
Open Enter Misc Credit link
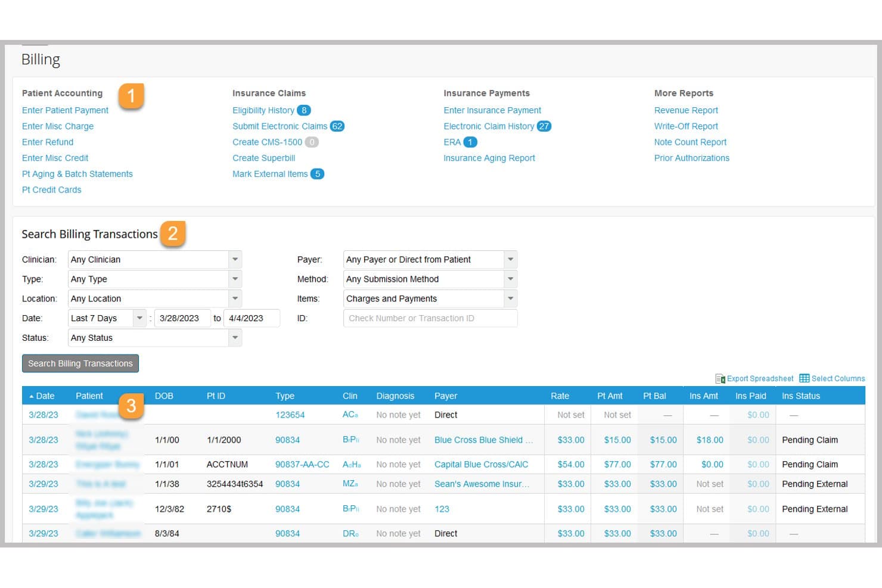click(55, 158)
